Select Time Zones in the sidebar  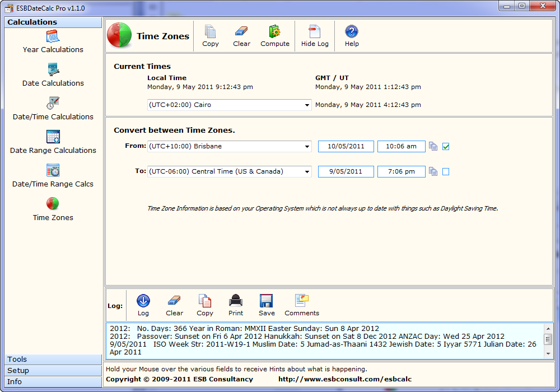[53, 209]
